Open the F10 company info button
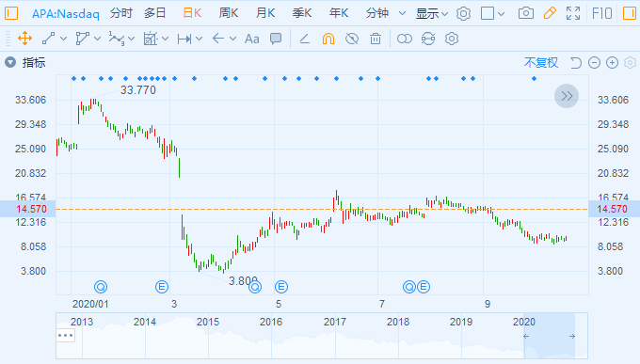Image resolution: width=640 pixels, height=364 pixels. 602,13
